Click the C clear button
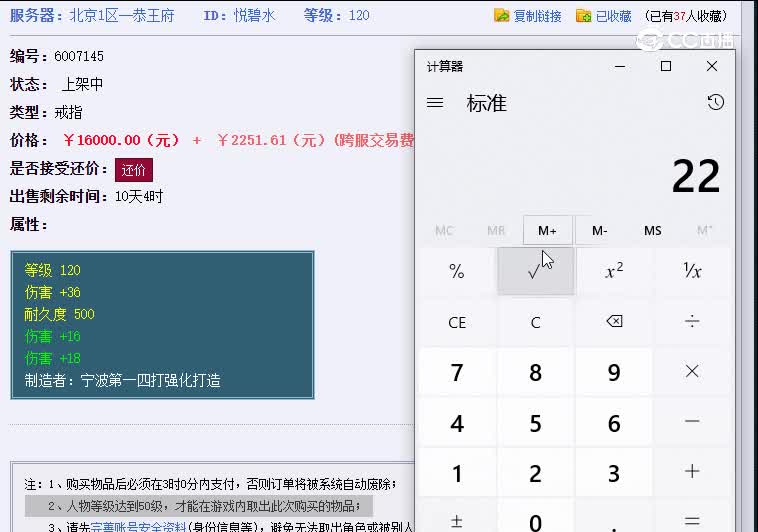This screenshot has height=532, width=758. (x=536, y=322)
